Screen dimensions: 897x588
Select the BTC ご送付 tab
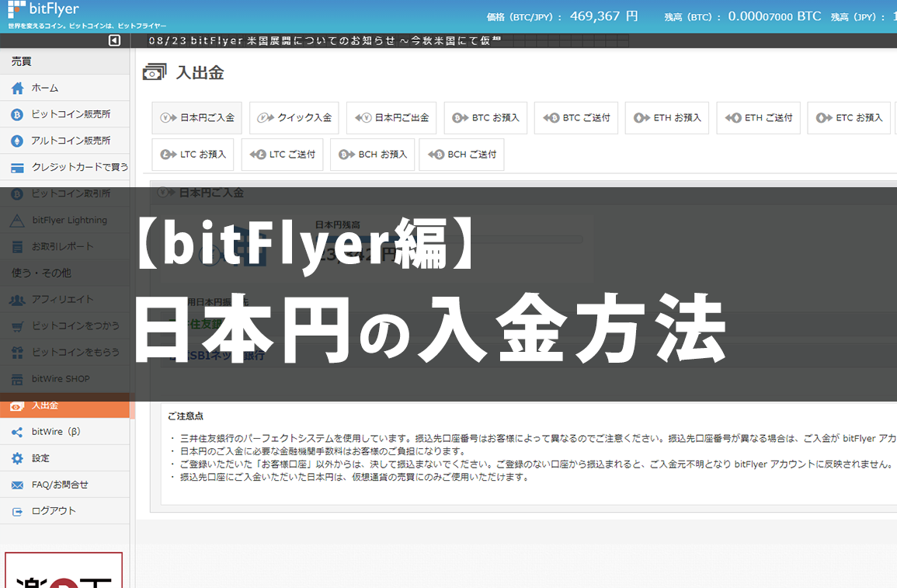[x=576, y=118]
